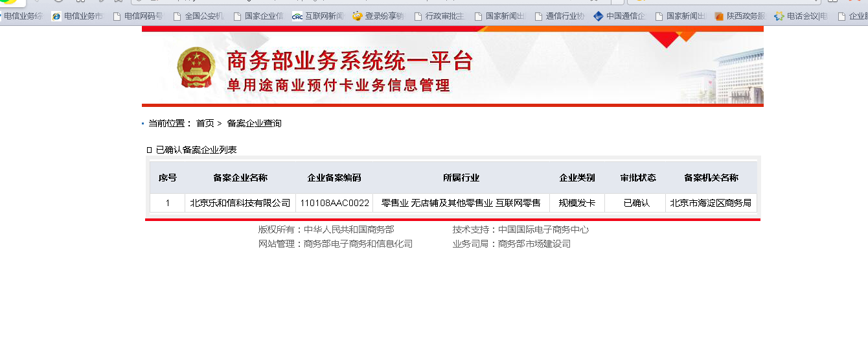Open the 行政审批主 bookmark
The height and width of the screenshot is (361, 868).
(x=439, y=16)
